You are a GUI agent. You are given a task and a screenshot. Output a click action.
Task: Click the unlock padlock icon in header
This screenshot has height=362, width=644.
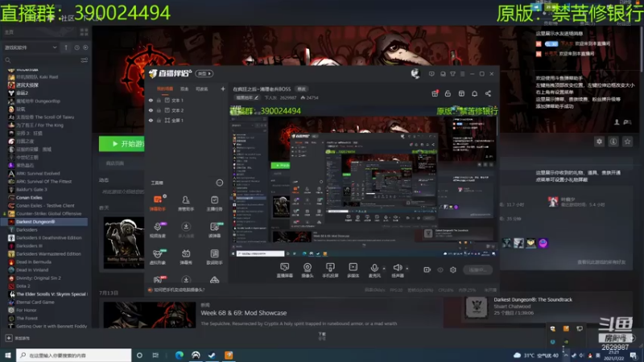[448, 93]
